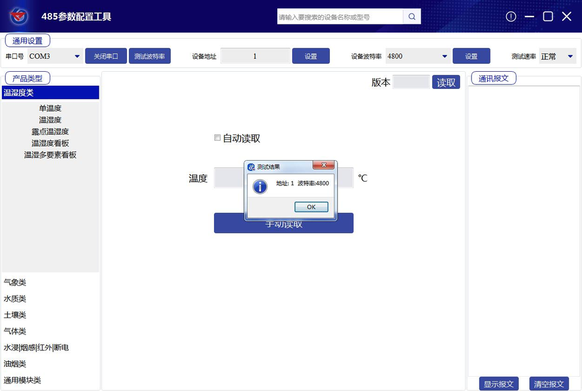This screenshot has width=582, height=392.
Task: Open the 气体类 category
Action: coord(15,331)
